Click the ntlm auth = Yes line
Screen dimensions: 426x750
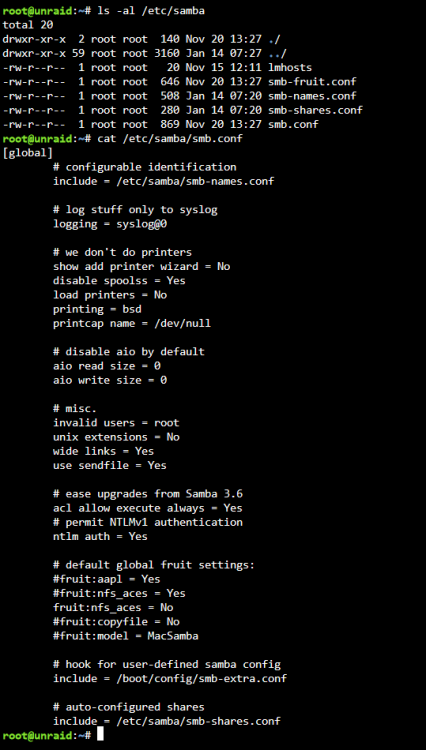[100, 537]
